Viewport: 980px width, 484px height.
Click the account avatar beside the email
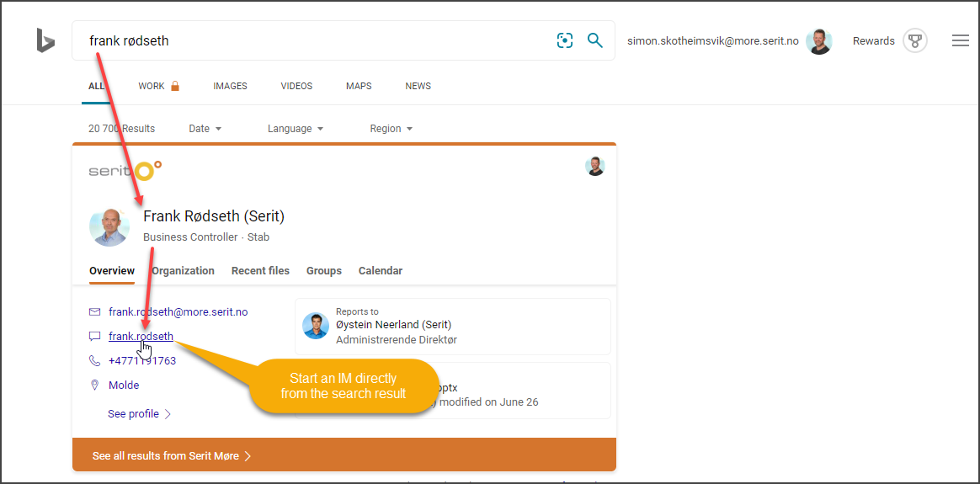click(x=818, y=41)
